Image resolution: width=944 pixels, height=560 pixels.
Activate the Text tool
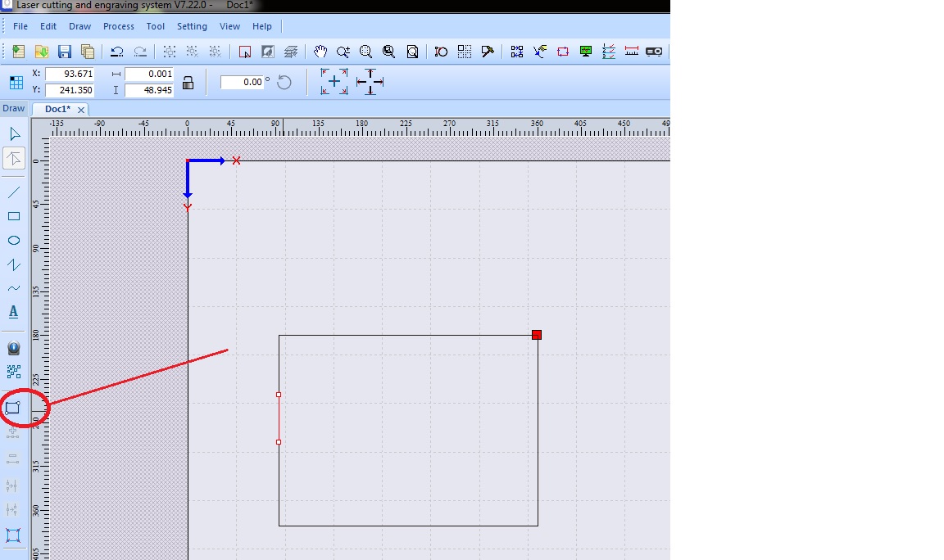tap(14, 312)
